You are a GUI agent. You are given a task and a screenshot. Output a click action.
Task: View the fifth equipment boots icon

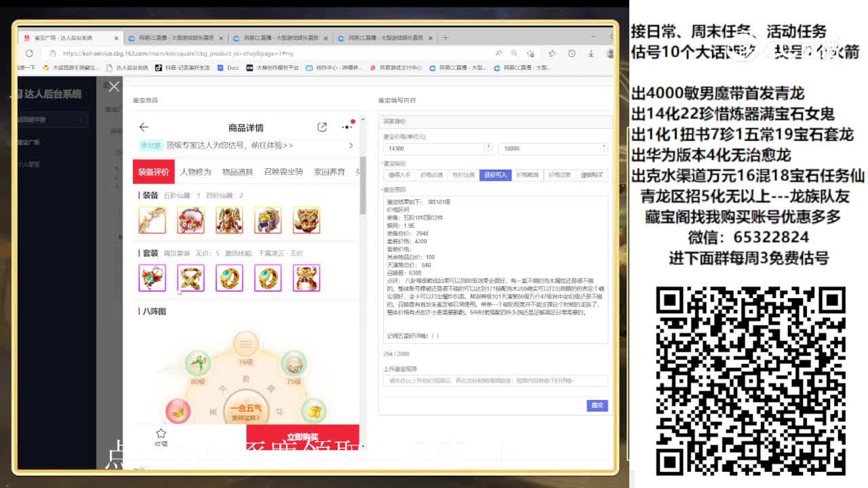tap(307, 220)
